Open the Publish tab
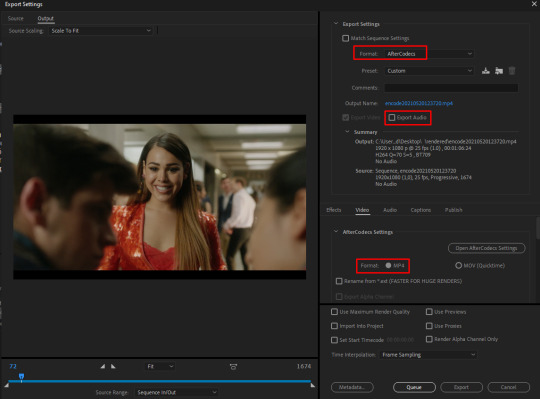The height and width of the screenshot is (399, 540). pos(454,210)
